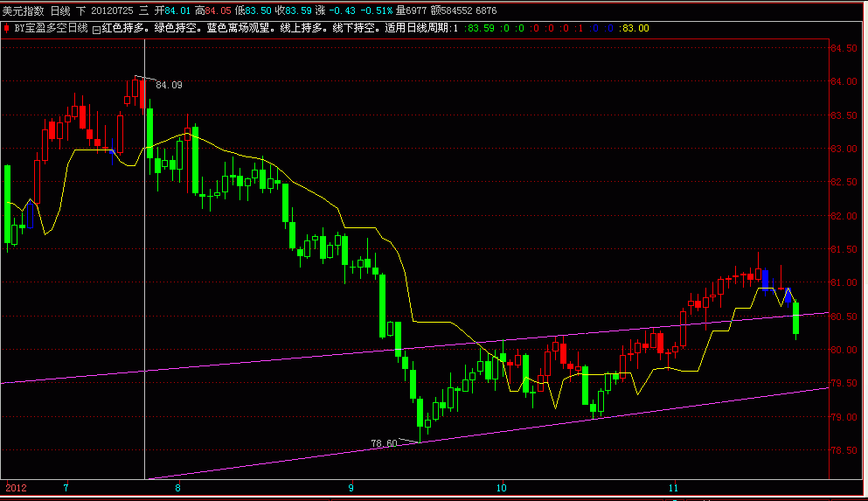Select the BY宝盈多空日线 indicator name

tap(51, 28)
